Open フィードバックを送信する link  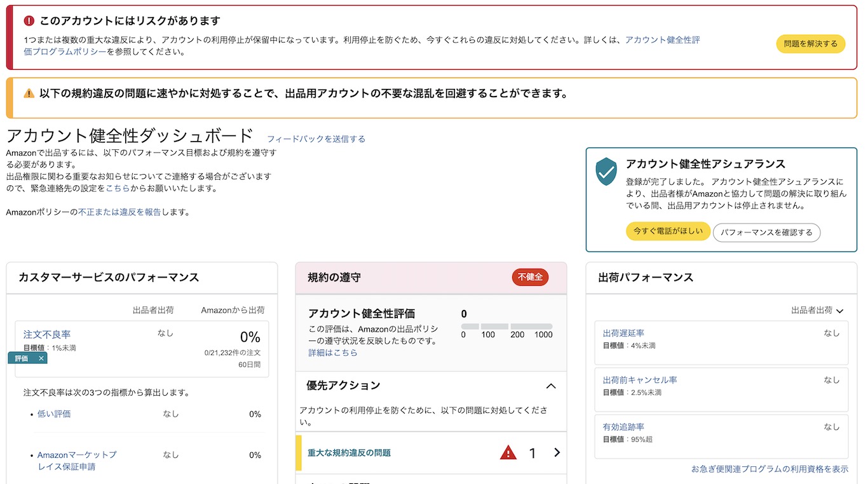point(316,138)
